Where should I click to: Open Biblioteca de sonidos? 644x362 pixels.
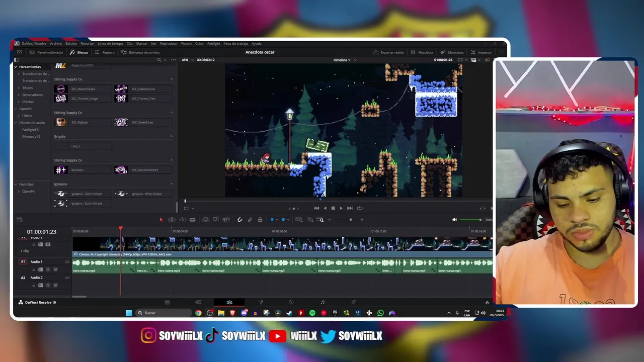click(140, 52)
